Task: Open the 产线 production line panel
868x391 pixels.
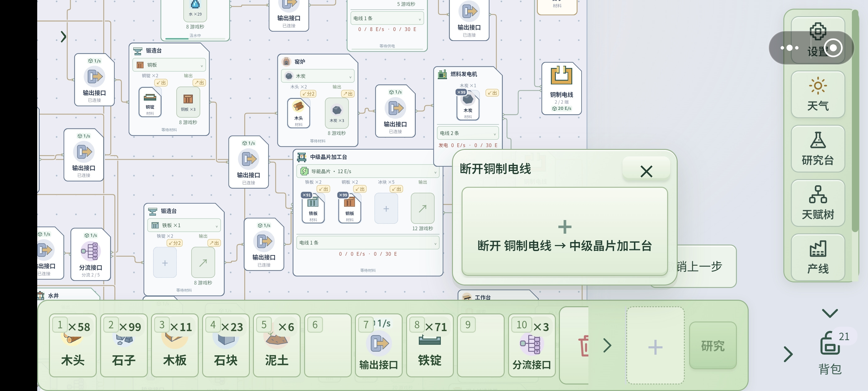Action: pyautogui.click(x=817, y=257)
